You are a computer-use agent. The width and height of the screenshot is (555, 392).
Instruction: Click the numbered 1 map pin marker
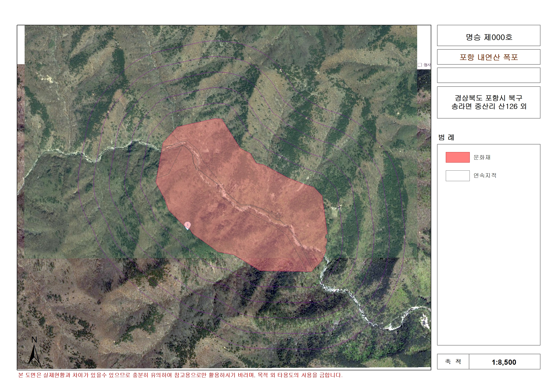(187, 226)
